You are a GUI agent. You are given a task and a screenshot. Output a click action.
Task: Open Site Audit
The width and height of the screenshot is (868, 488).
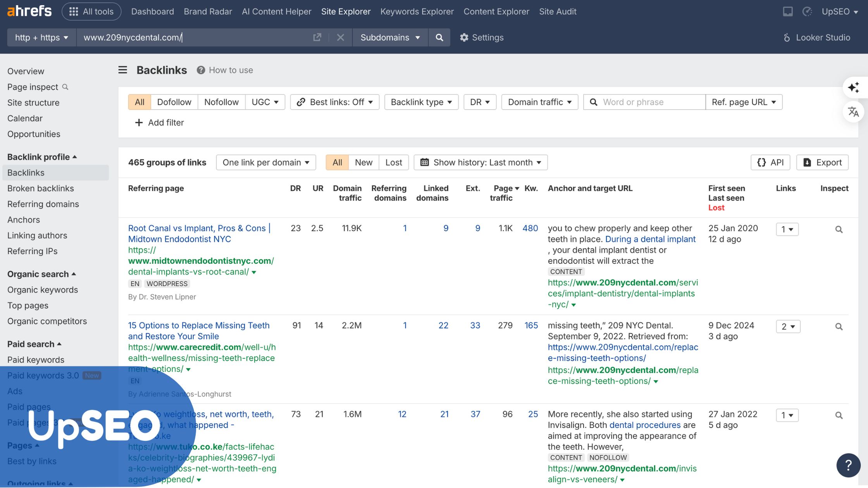[x=558, y=12]
